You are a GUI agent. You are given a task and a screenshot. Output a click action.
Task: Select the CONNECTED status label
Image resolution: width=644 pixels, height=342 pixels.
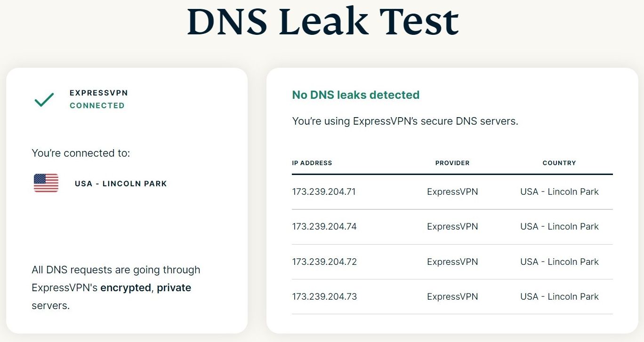tap(97, 106)
